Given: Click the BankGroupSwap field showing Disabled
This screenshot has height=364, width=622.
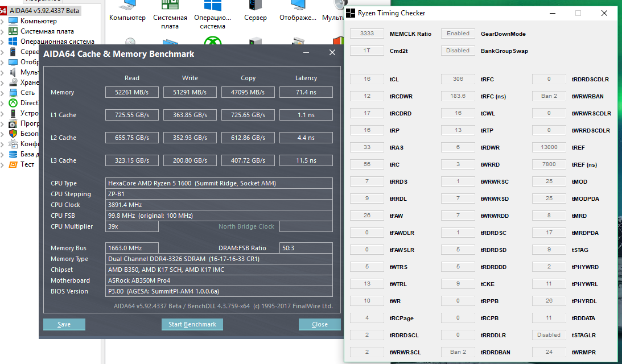Looking at the screenshot, I should pyautogui.click(x=458, y=51).
